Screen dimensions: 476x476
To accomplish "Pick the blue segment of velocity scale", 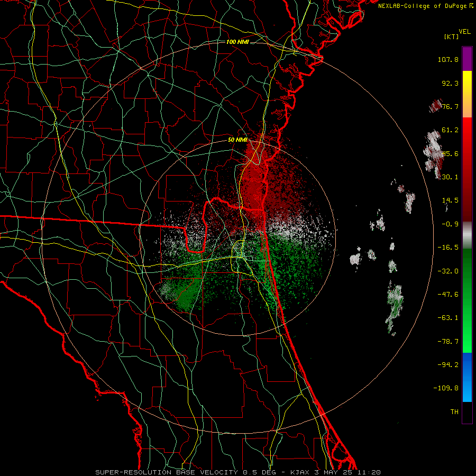I will click(x=467, y=377).
